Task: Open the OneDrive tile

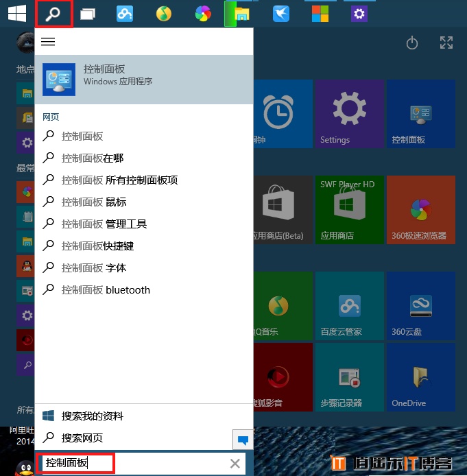Action: pyautogui.click(x=421, y=377)
